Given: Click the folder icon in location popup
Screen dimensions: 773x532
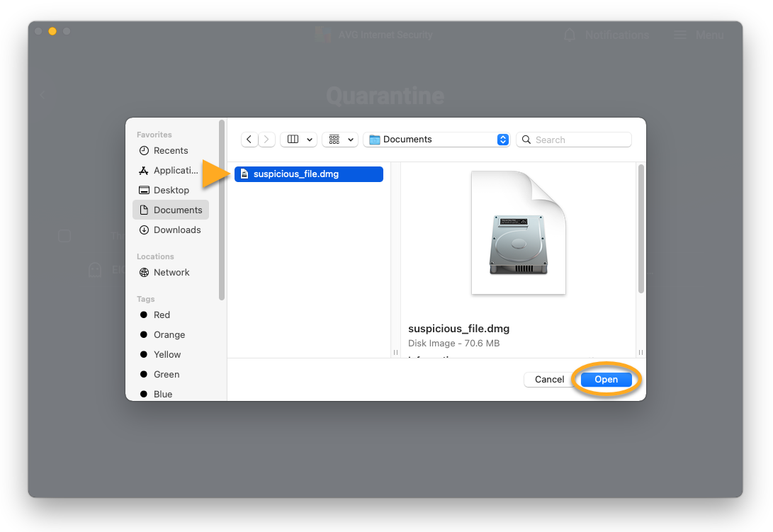Looking at the screenshot, I should [375, 140].
